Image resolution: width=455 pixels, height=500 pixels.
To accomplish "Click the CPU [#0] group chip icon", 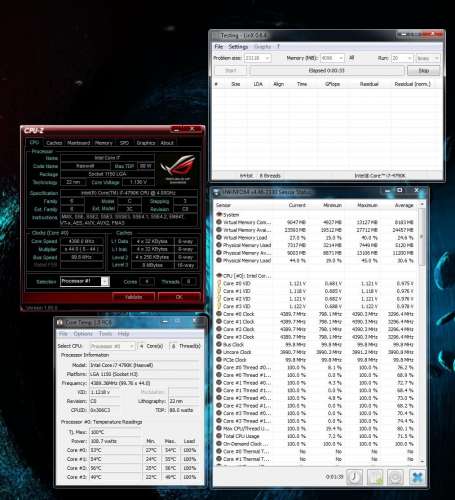I will click(x=219, y=276).
